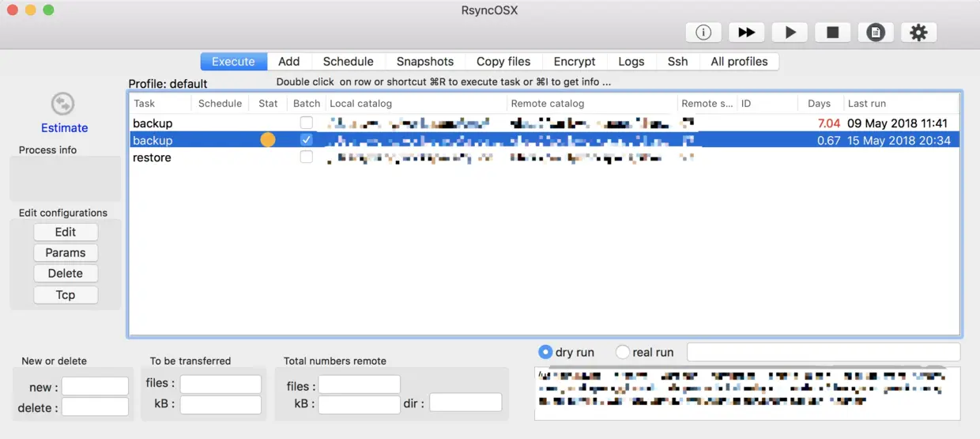Click the 7.04 days value
980x439 pixels.
tap(828, 123)
